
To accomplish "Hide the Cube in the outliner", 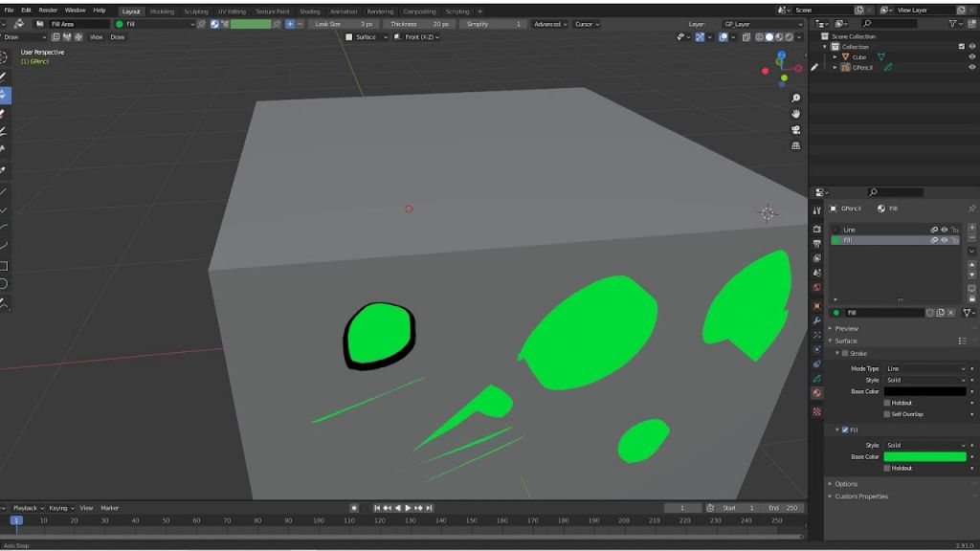I will click(972, 56).
